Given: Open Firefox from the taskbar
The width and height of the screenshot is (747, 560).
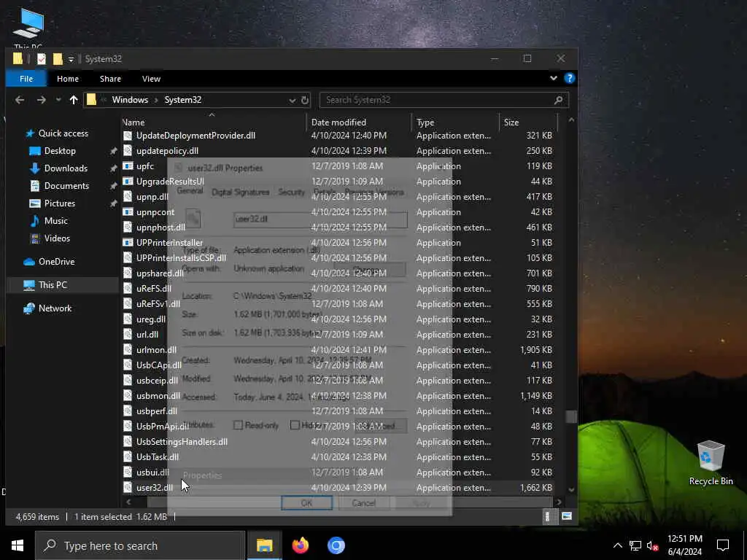Looking at the screenshot, I should point(300,545).
